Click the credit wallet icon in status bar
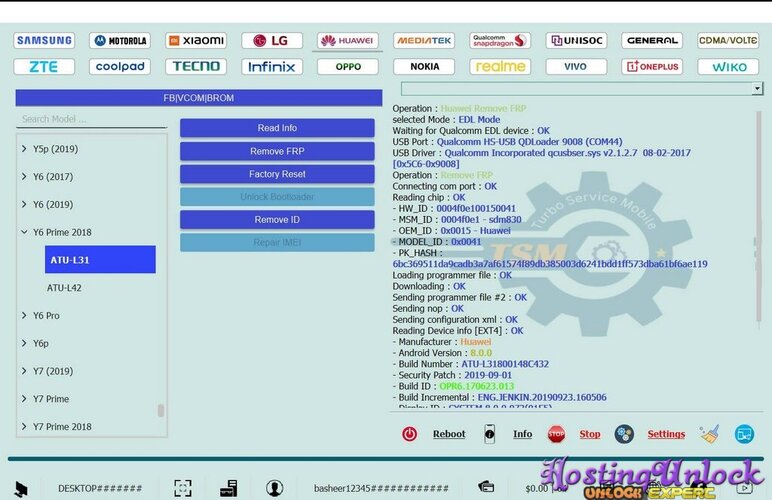This screenshot has height=500, width=772. 486,488
